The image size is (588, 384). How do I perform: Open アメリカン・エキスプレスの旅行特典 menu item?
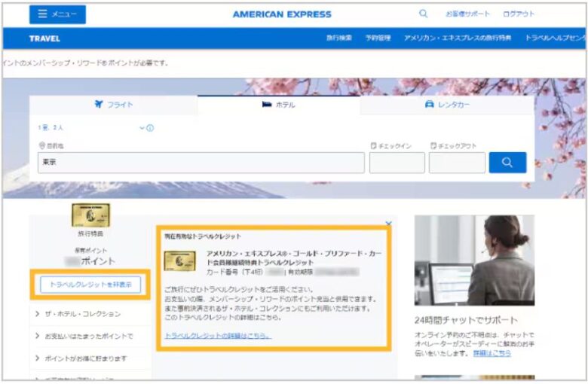[x=457, y=38]
